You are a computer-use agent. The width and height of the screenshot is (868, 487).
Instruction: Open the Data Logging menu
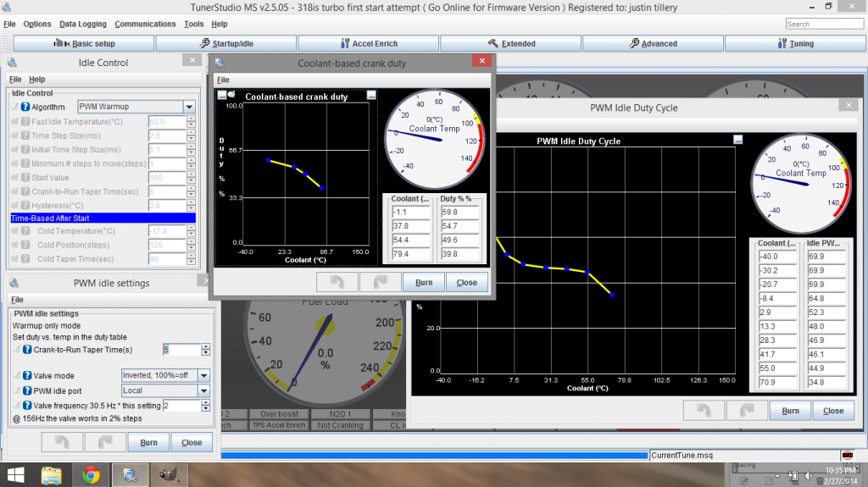click(83, 24)
